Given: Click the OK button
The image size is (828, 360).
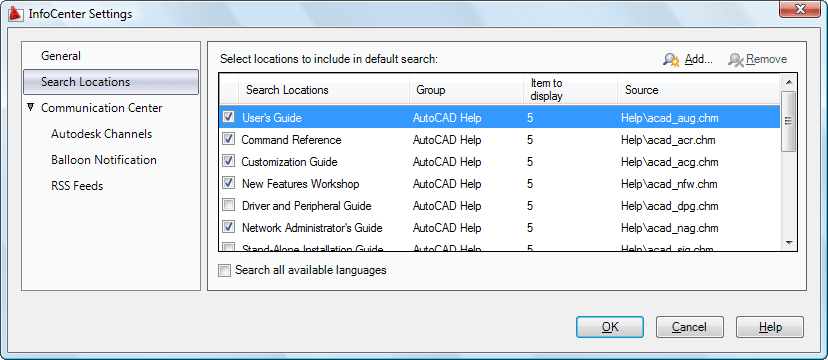Looking at the screenshot, I should pyautogui.click(x=610, y=327).
